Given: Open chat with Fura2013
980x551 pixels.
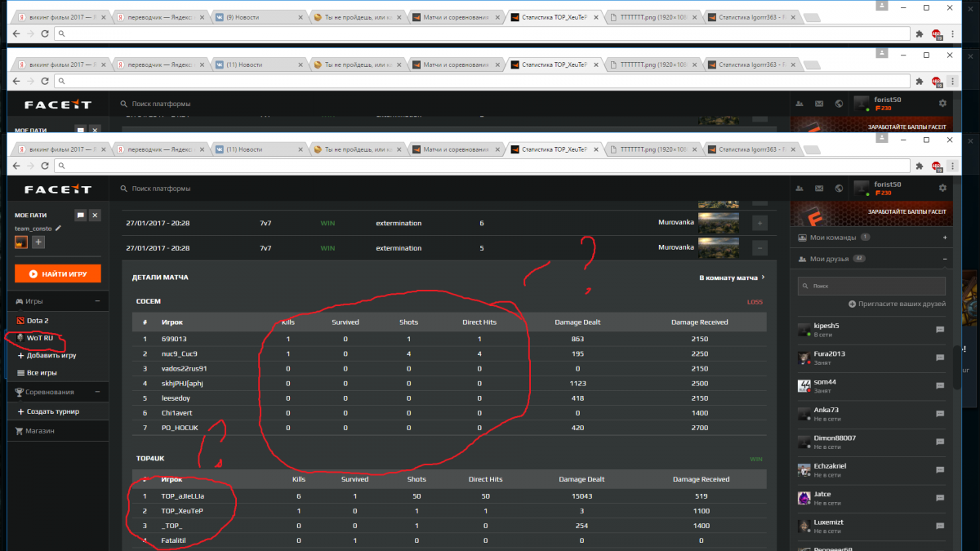Looking at the screenshot, I should coord(940,358).
